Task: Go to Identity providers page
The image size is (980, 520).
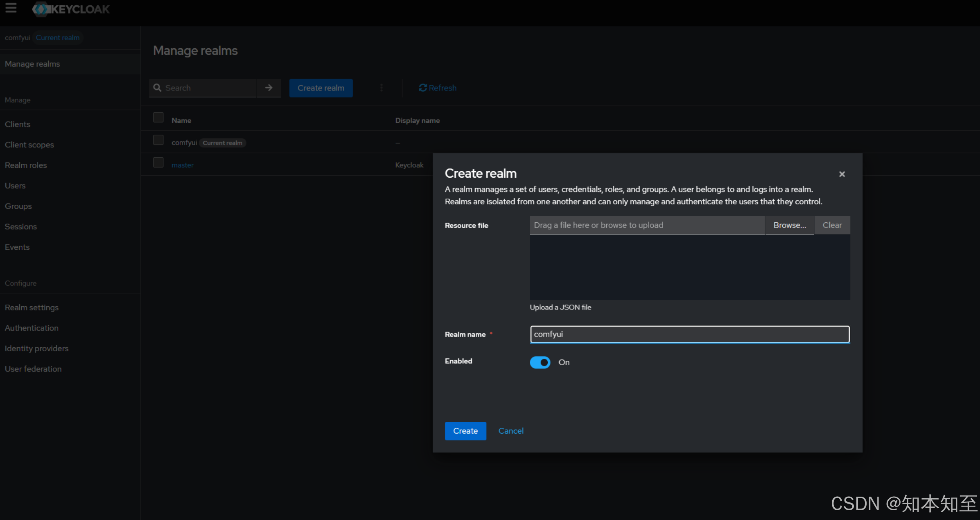Action: coord(36,348)
